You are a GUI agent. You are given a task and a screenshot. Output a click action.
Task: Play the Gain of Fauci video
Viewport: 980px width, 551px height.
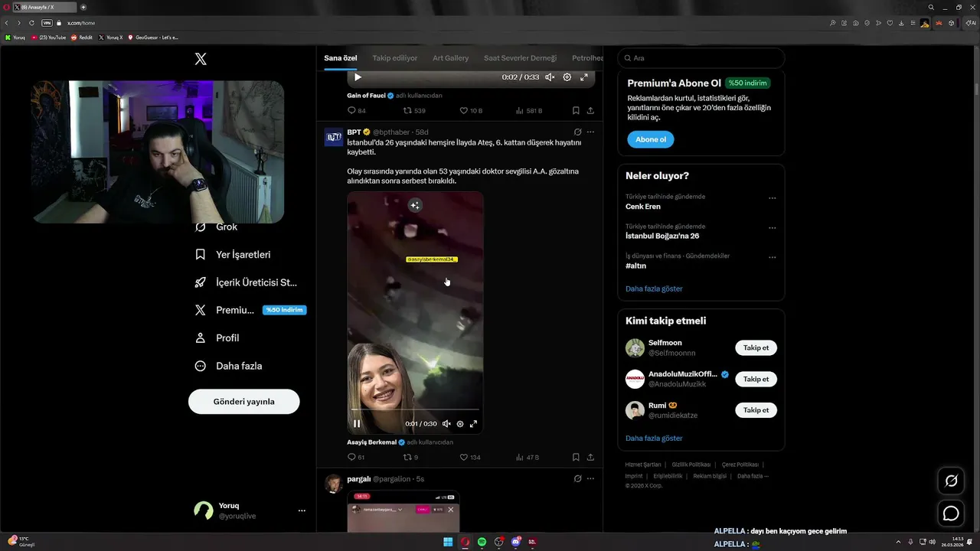pyautogui.click(x=358, y=77)
